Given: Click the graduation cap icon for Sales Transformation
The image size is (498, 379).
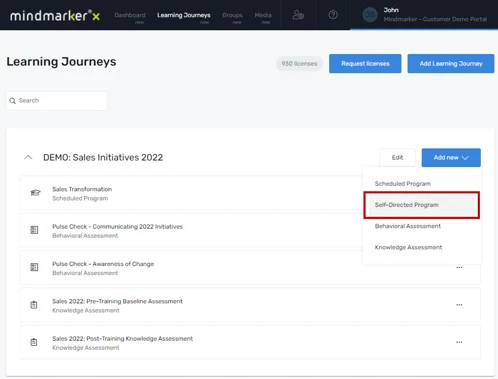Looking at the screenshot, I should [x=35, y=193].
